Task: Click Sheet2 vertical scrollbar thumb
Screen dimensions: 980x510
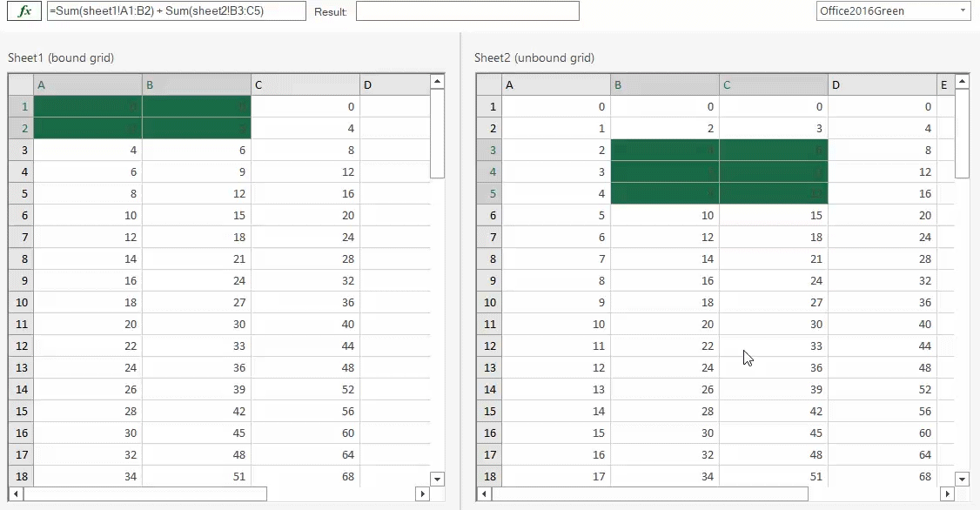Action: click(963, 134)
